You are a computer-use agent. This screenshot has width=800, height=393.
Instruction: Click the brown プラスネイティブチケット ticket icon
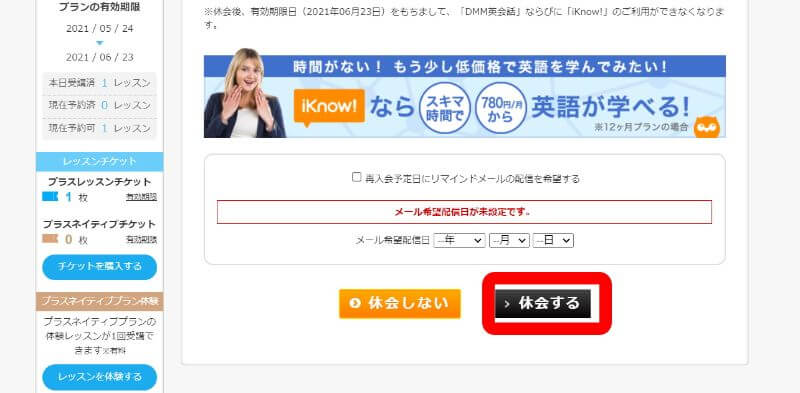[50, 238]
